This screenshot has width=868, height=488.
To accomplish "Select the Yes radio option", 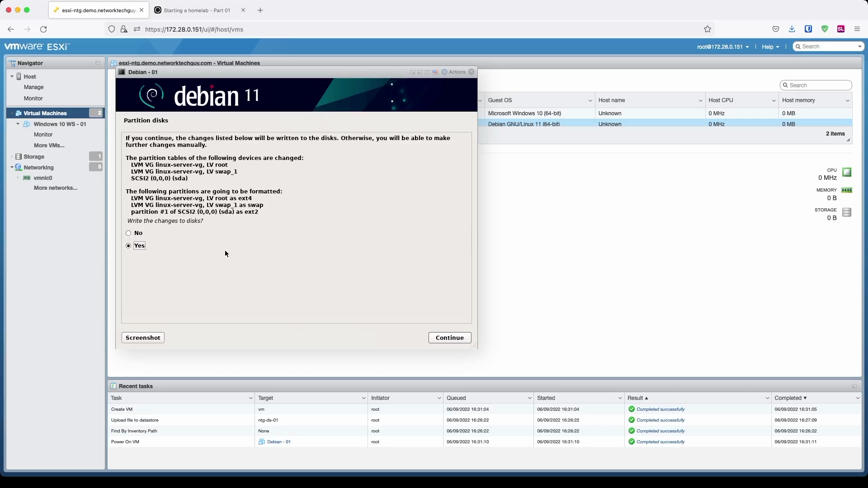I will [x=128, y=246].
